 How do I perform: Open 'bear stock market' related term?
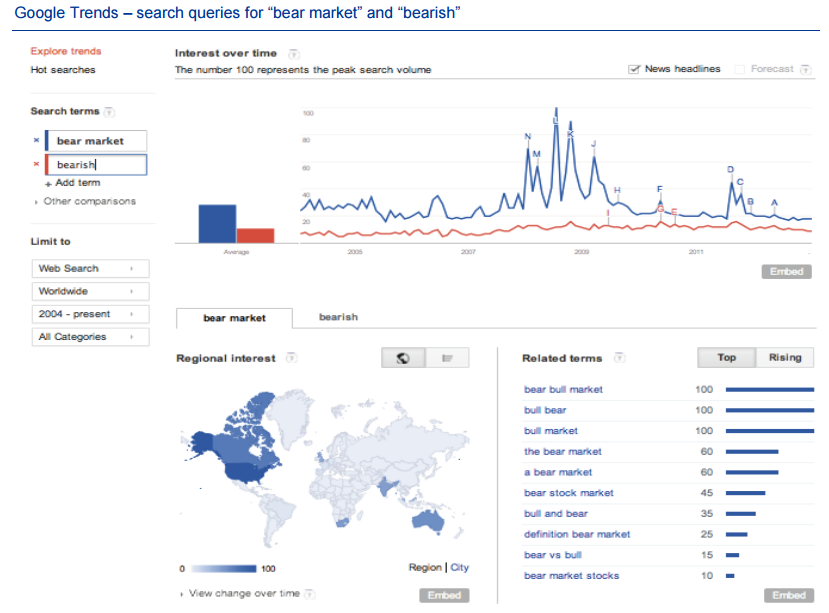pos(568,492)
